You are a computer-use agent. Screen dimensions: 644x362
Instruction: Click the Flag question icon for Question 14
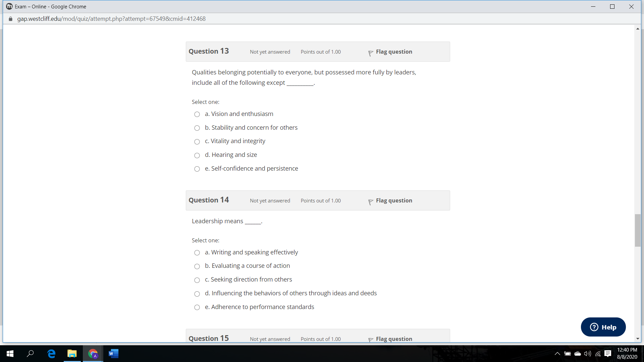coord(371,201)
